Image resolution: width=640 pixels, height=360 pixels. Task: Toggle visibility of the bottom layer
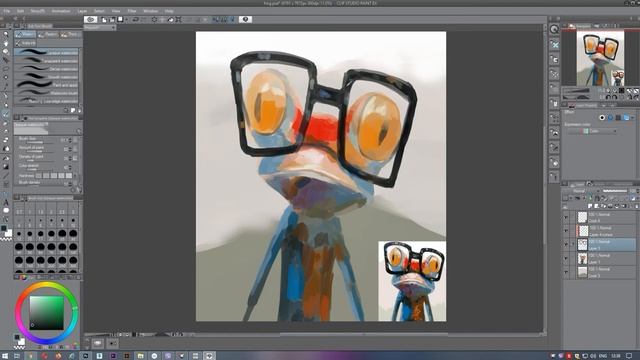click(566, 272)
